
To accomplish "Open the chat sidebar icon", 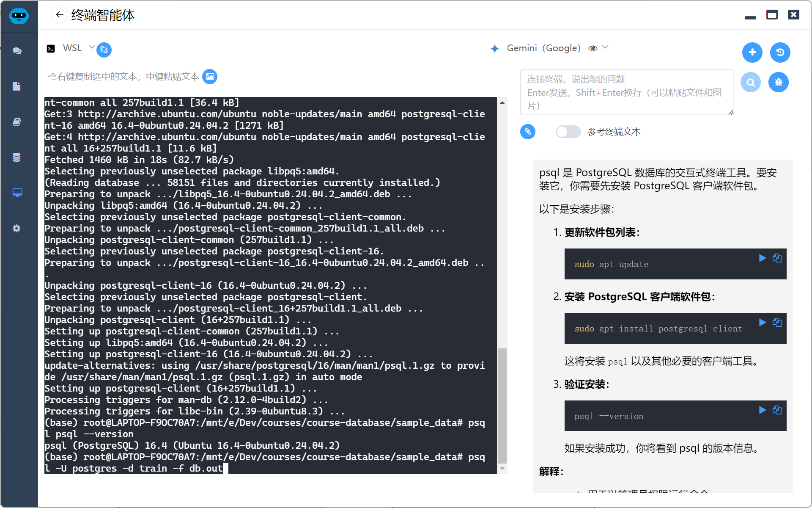I will click(17, 51).
